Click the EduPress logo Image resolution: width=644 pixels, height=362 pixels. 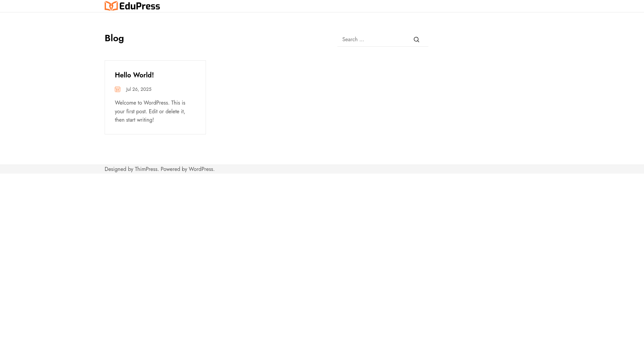pyautogui.click(x=132, y=6)
